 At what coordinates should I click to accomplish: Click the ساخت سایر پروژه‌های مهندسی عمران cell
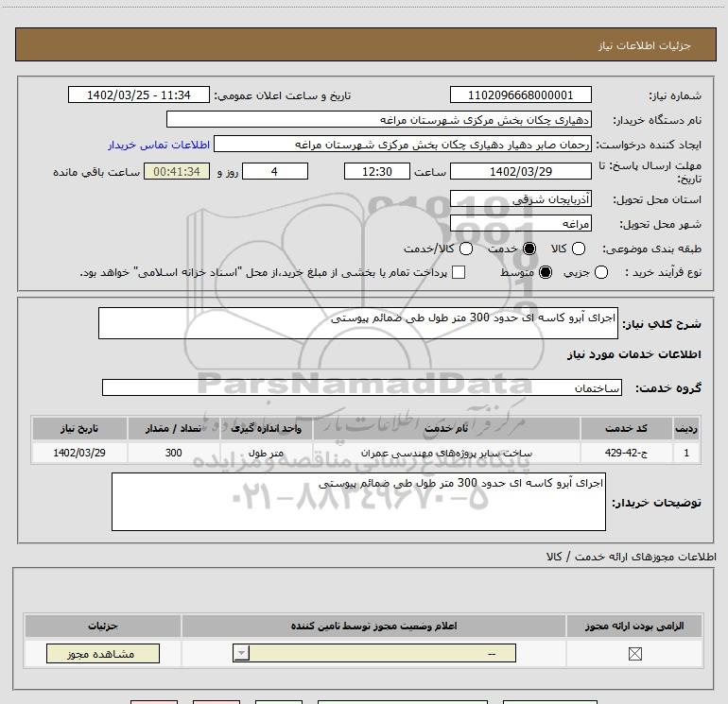(x=446, y=453)
